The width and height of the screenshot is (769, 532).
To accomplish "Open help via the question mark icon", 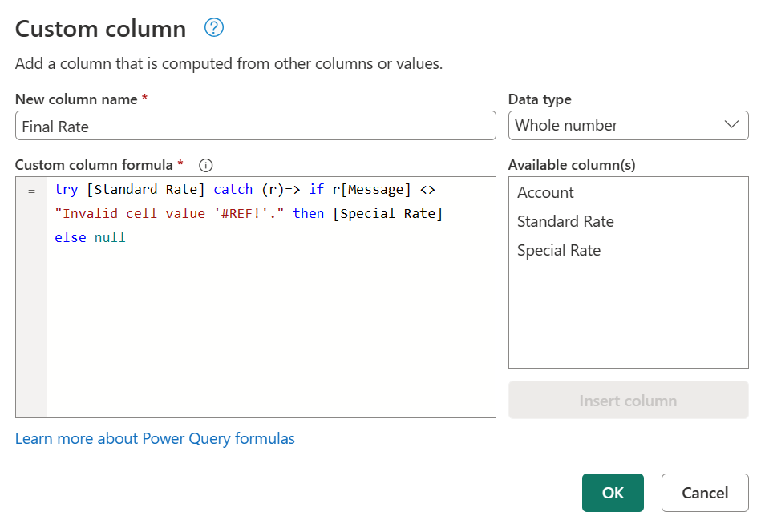I will 213,28.
